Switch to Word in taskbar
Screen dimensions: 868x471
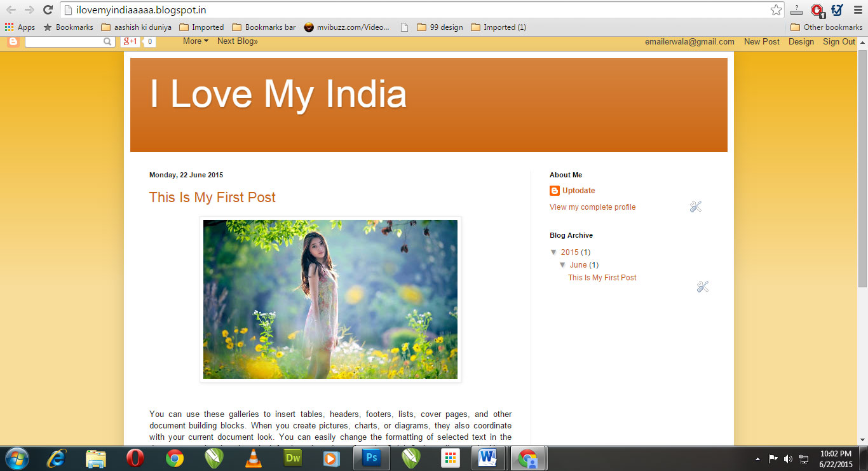point(488,458)
